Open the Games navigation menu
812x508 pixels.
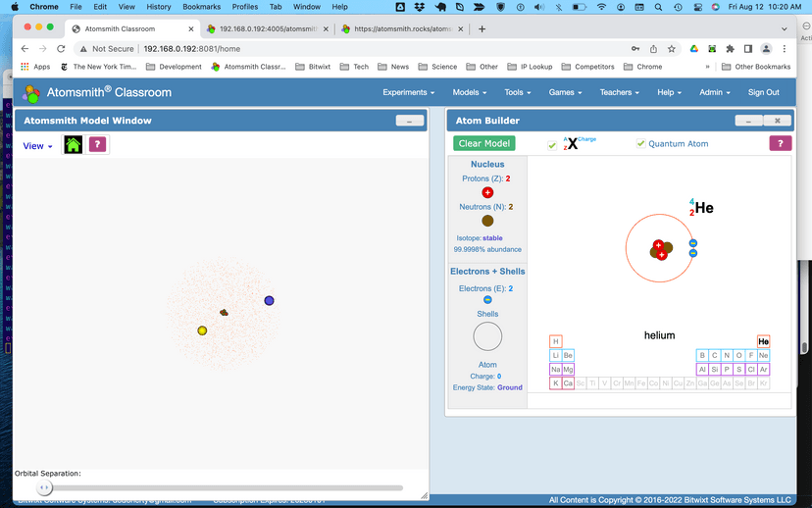565,92
